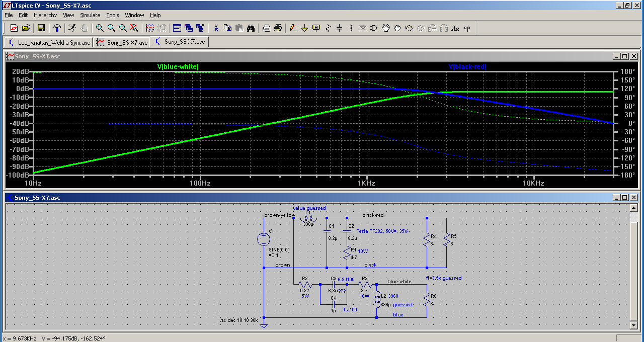Click the 180° phase axis label
Screen dimensions: 644x342
(x=626, y=71)
